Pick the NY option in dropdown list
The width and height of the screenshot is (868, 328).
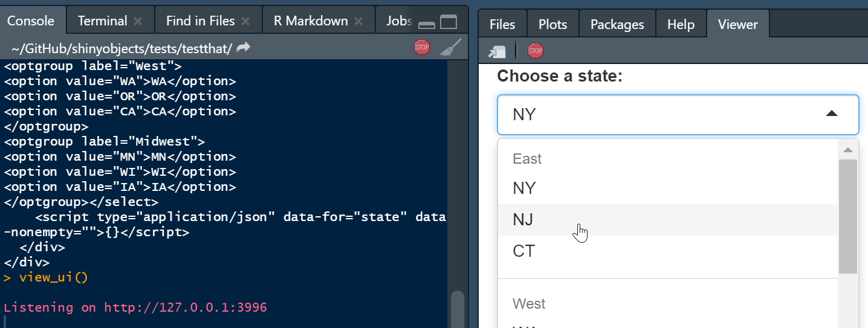click(x=524, y=188)
